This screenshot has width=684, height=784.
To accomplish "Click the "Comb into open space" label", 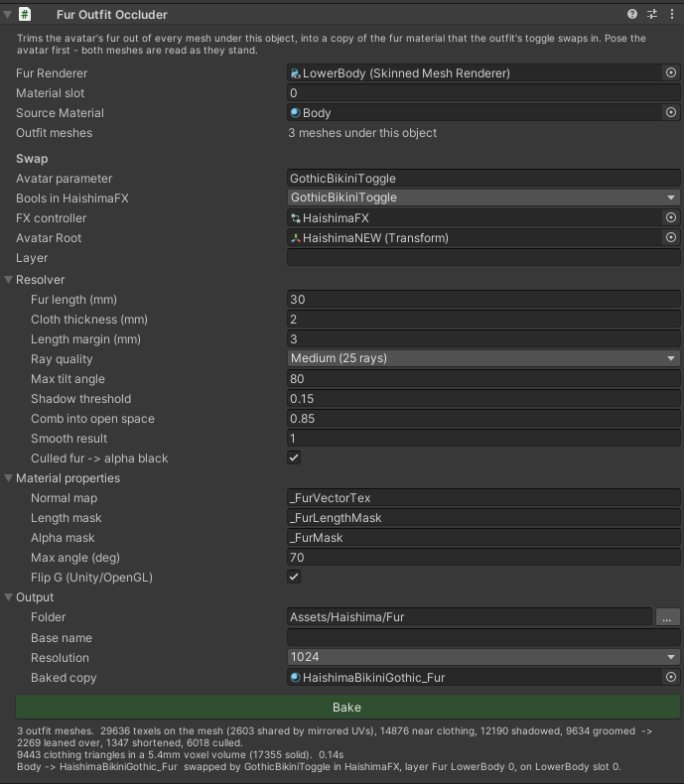I will pos(92,419).
